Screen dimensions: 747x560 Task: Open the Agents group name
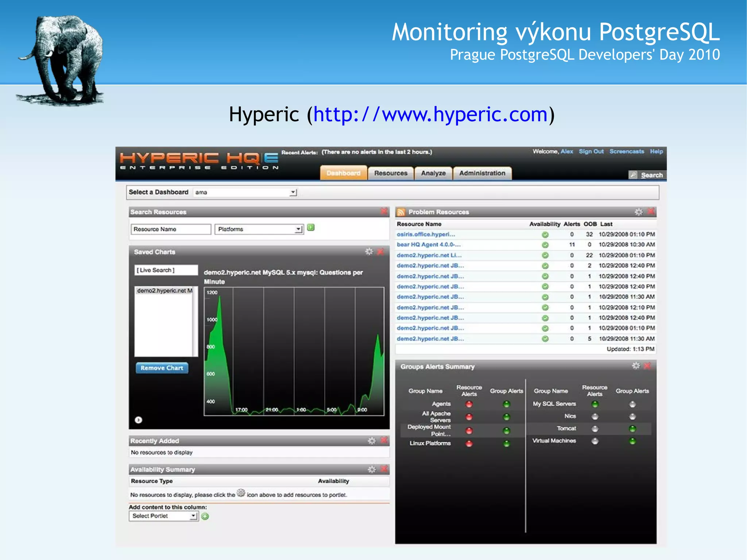coord(441,404)
